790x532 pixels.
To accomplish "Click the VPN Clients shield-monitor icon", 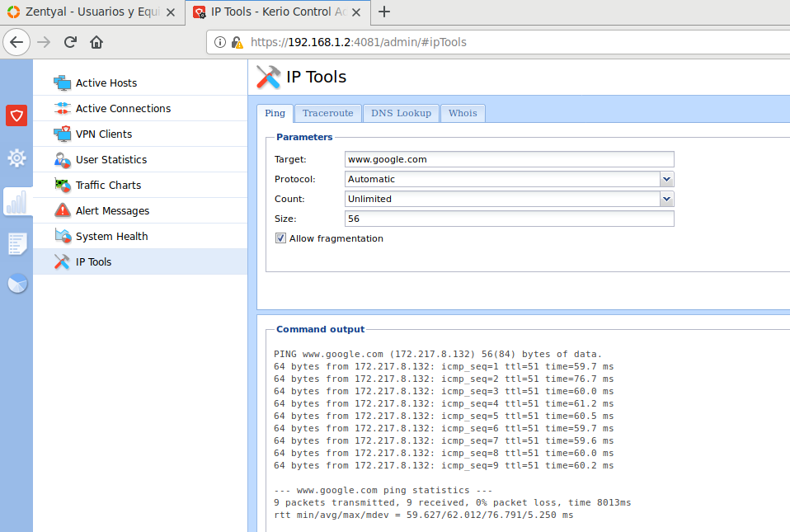I will (63, 134).
